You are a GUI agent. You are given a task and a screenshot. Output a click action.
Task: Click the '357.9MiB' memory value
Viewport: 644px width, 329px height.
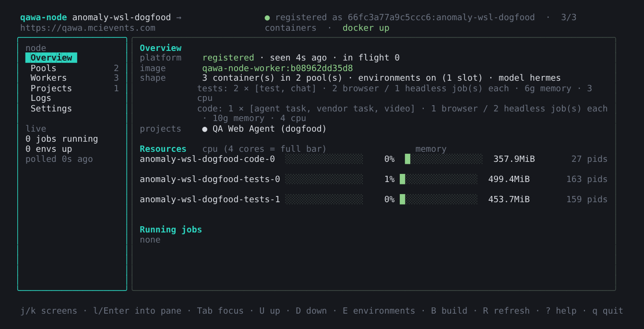point(514,159)
